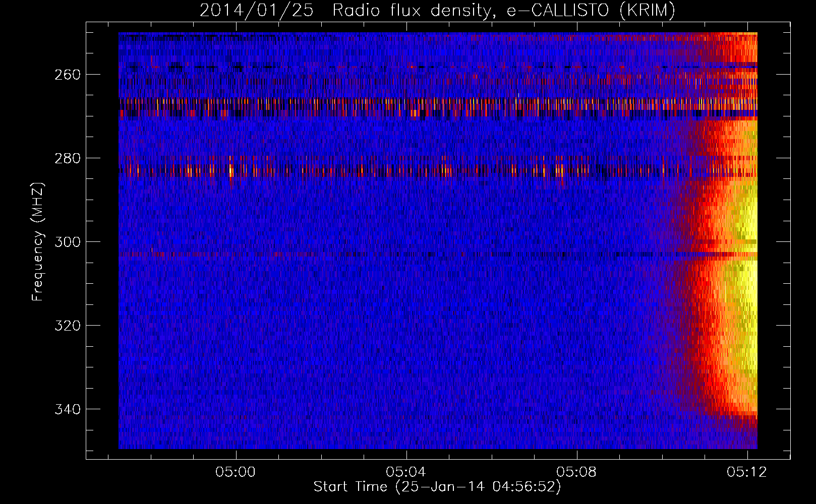The height and width of the screenshot is (504, 816).
Task: Click the 05:04 time tick label
Action: (406, 472)
